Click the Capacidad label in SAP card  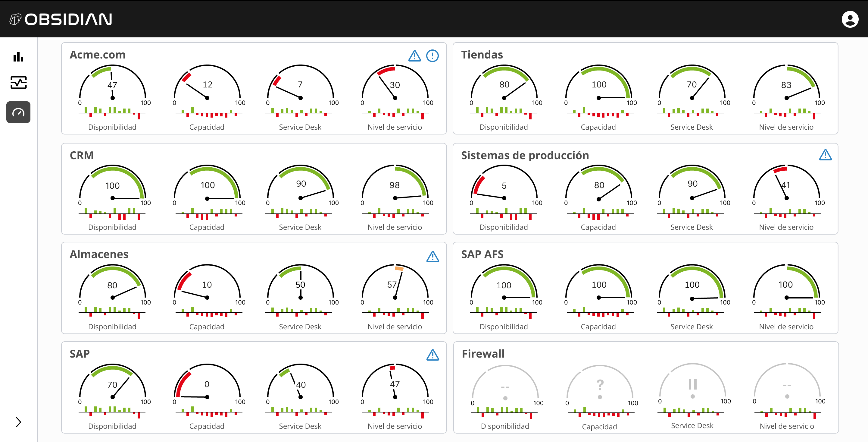[x=207, y=426]
